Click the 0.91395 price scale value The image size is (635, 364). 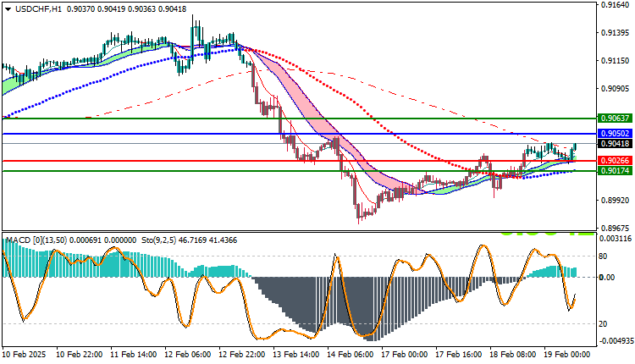coord(615,33)
